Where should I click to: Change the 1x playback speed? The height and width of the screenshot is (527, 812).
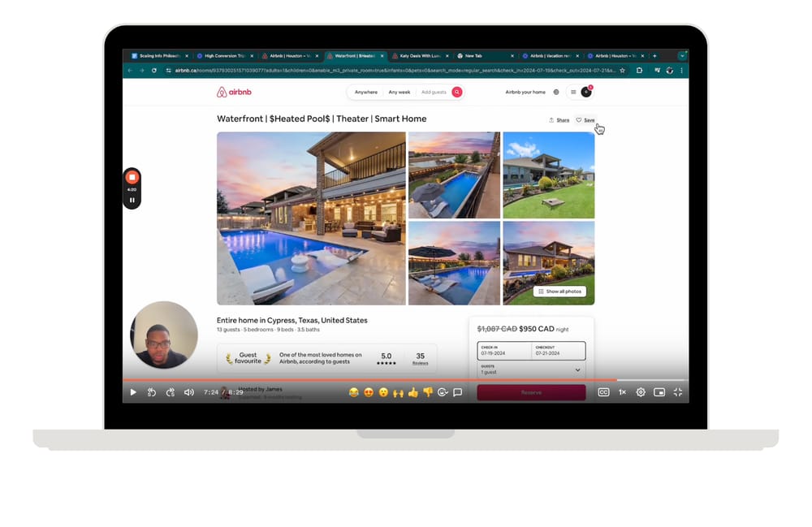click(x=623, y=392)
